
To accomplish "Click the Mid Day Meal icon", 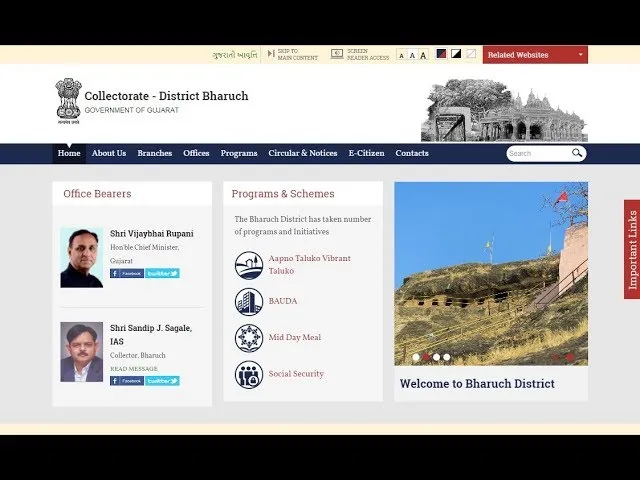I will pyautogui.click(x=249, y=338).
